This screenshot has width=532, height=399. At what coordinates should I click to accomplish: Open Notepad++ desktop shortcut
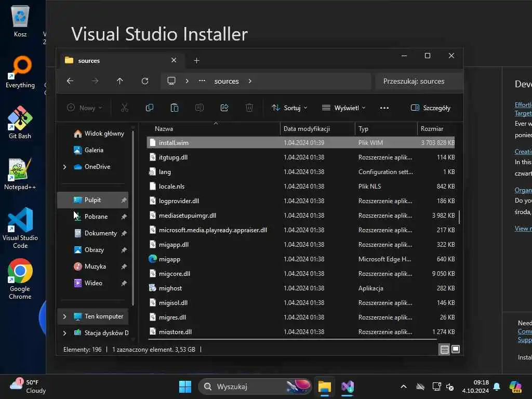coord(20,174)
